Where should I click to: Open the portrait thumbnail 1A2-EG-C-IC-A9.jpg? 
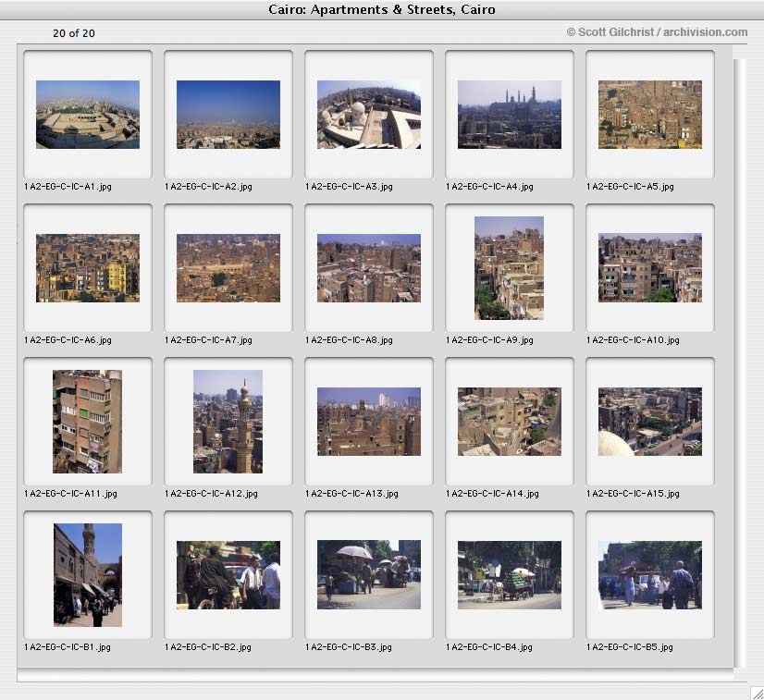point(509,268)
